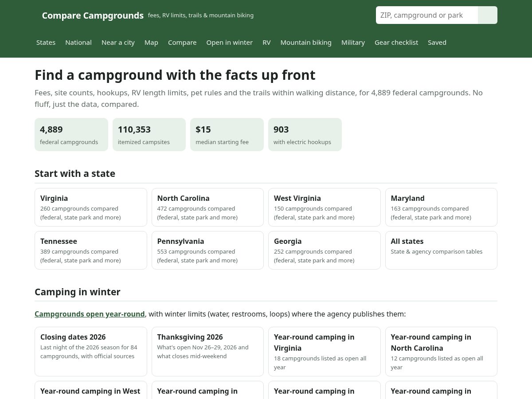Focus the ZIP, campground or park search field
Image resolution: width=532 pixels, height=399 pixels.
coord(427,15)
